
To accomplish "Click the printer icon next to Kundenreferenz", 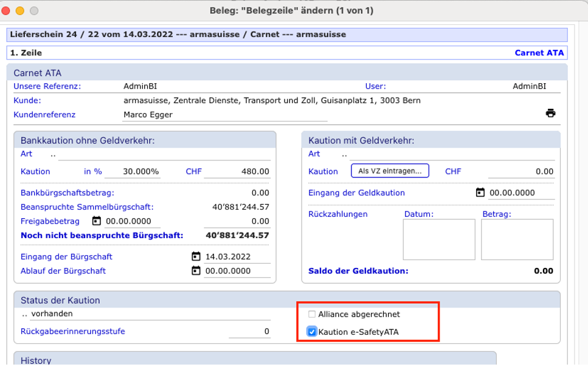I will click(x=550, y=113).
